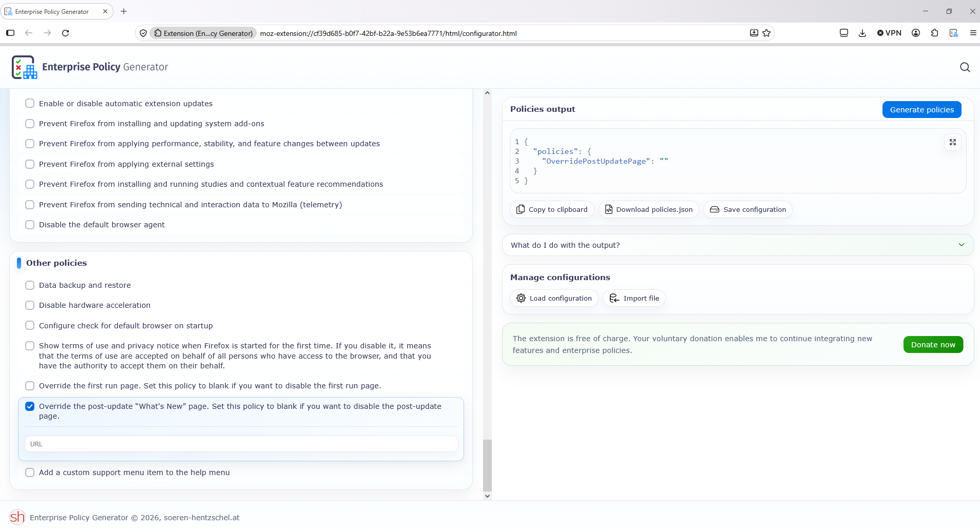The width and height of the screenshot is (980, 532).
Task: Click the Policies output heading
Action: pos(543,109)
